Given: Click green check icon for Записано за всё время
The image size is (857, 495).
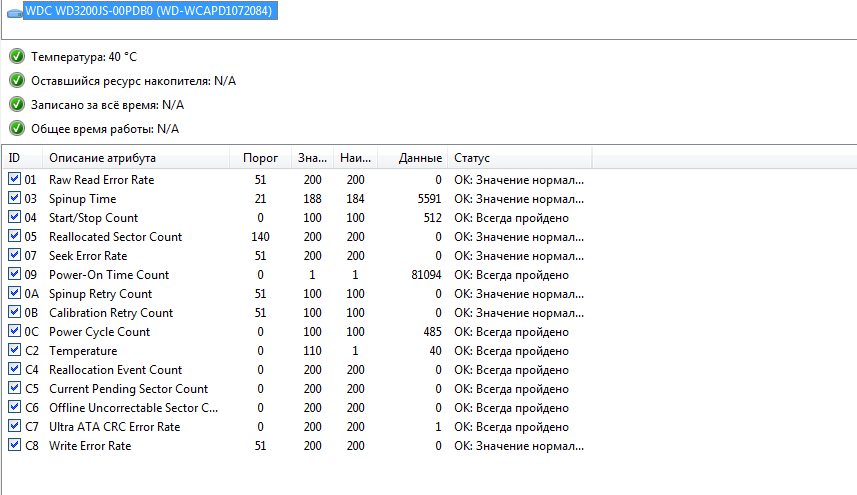Looking at the screenshot, I should [x=17, y=104].
